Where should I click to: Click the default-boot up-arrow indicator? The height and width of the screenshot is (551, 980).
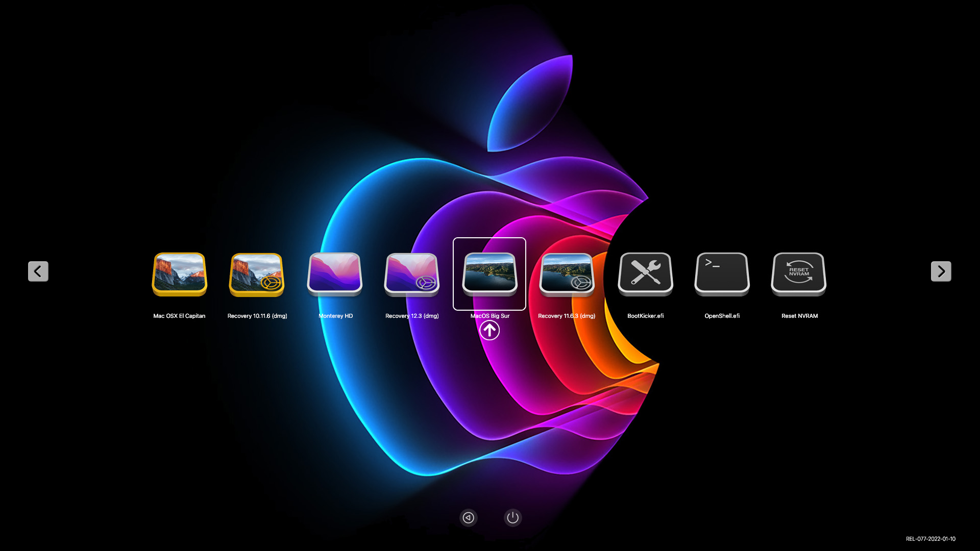pos(489,331)
